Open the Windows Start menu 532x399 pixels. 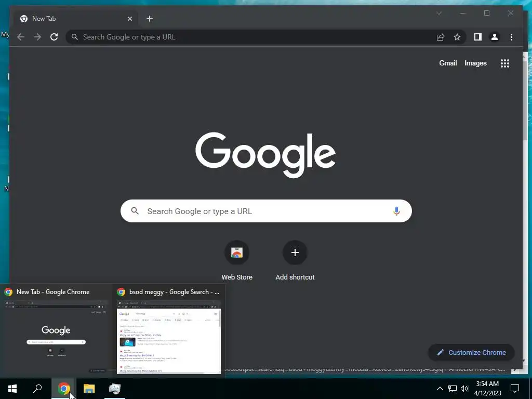coord(12,389)
